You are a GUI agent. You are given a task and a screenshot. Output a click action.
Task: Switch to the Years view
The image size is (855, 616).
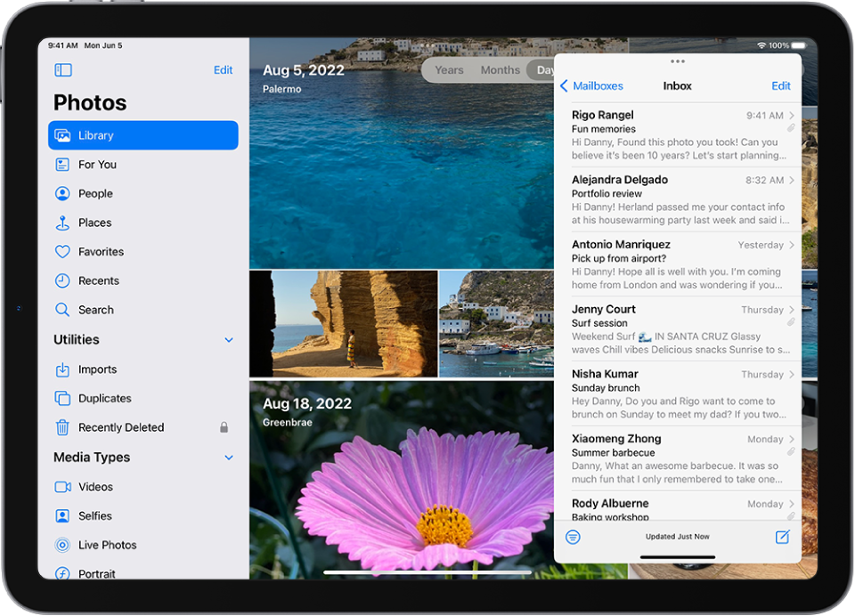[449, 69]
